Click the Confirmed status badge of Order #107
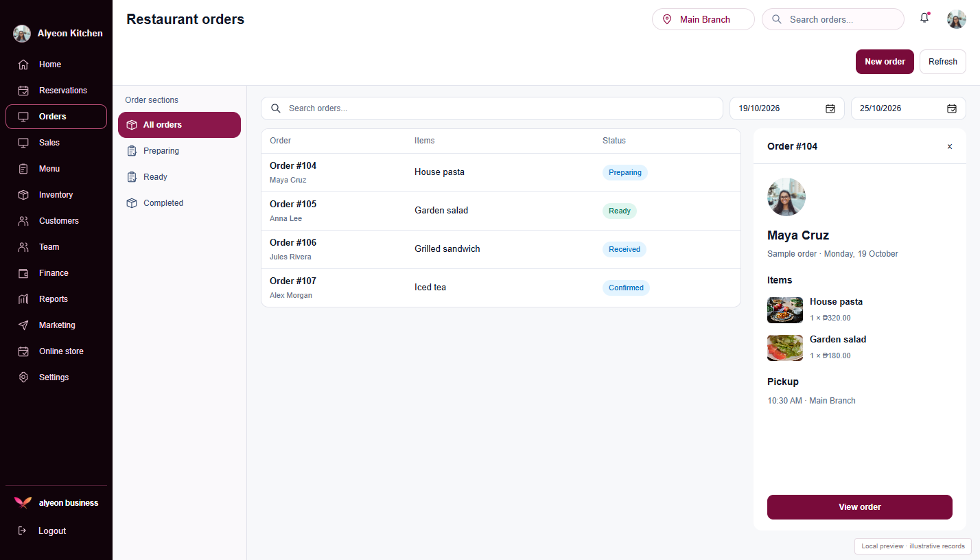 (x=626, y=288)
